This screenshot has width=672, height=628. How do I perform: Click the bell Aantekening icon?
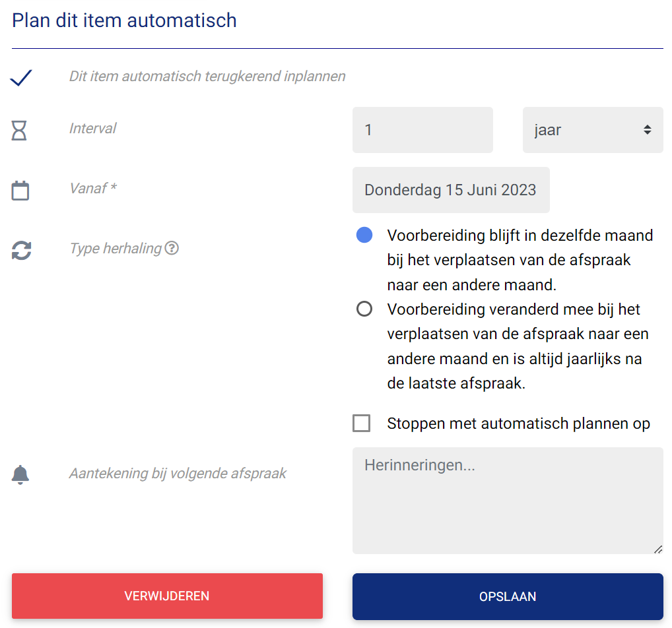pyautogui.click(x=20, y=475)
